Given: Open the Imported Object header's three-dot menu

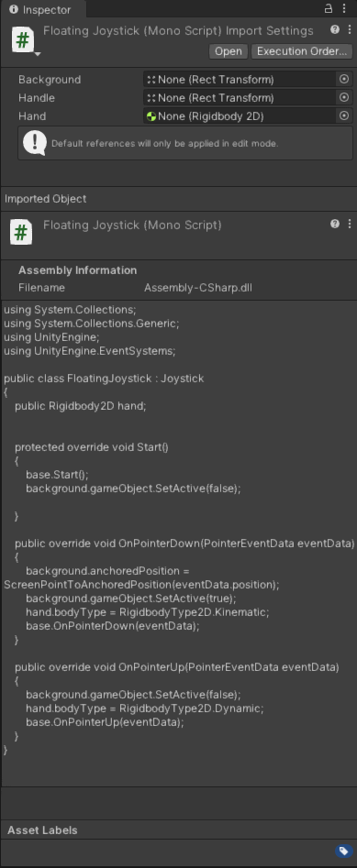Looking at the screenshot, I should (350, 224).
